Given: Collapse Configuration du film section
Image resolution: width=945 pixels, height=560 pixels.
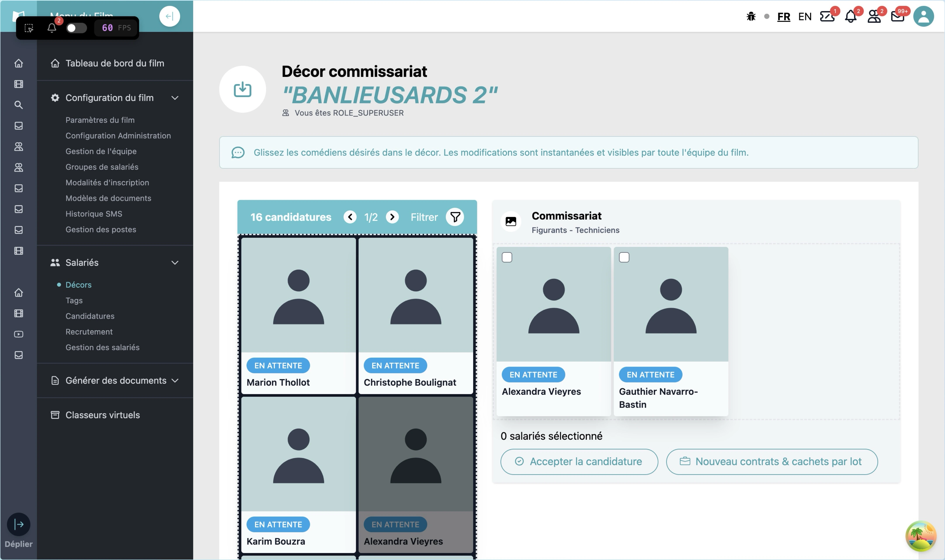Looking at the screenshot, I should 175,98.
